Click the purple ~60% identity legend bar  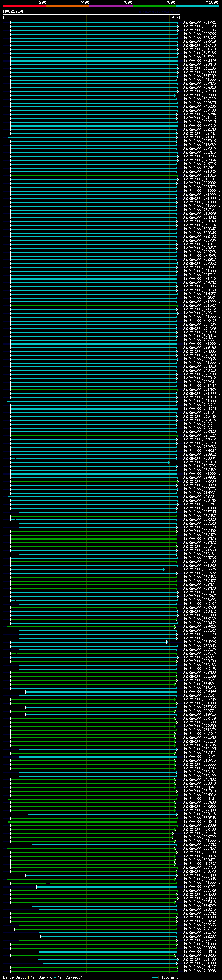111,6
